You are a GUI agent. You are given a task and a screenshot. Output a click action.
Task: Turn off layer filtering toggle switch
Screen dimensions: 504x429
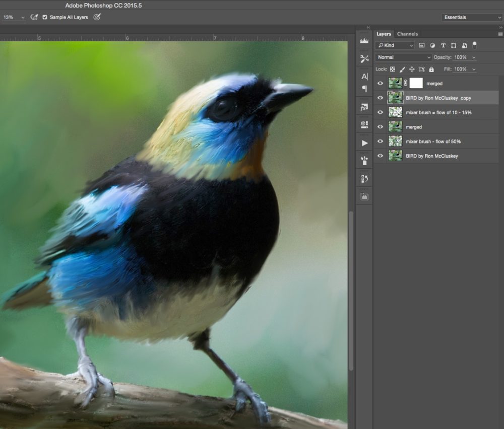(x=474, y=45)
